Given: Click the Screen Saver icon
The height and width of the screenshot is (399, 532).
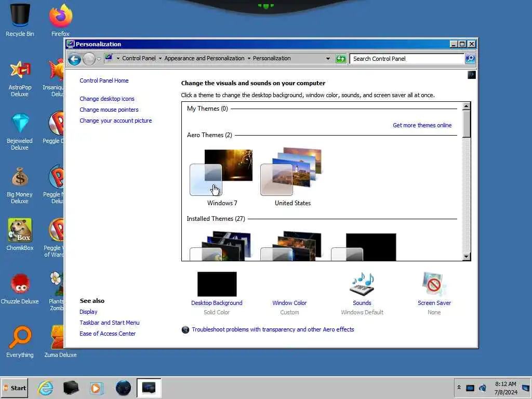Looking at the screenshot, I should click(x=434, y=284).
